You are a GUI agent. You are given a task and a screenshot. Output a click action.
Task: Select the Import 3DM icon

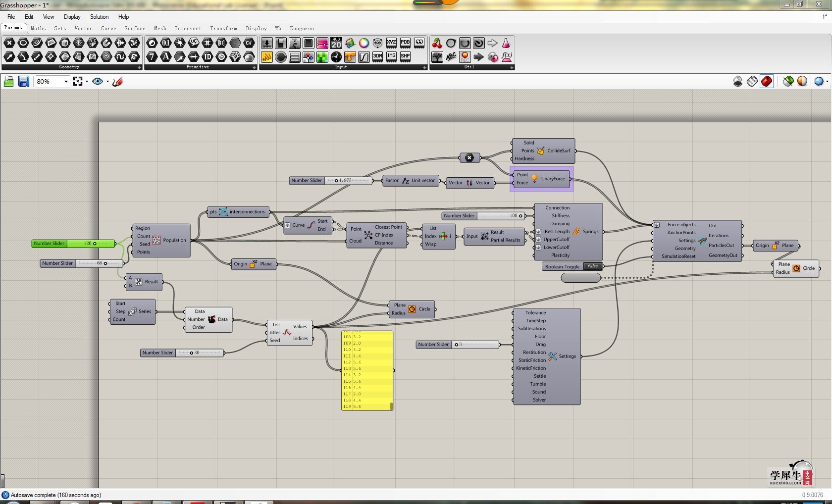point(377,57)
